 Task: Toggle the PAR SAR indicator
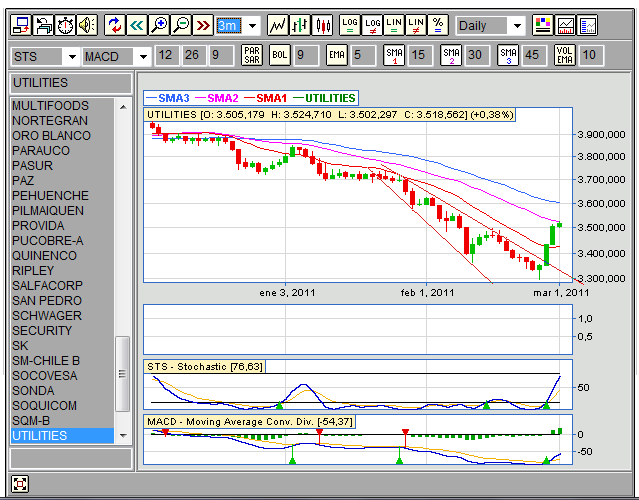coord(252,56)
